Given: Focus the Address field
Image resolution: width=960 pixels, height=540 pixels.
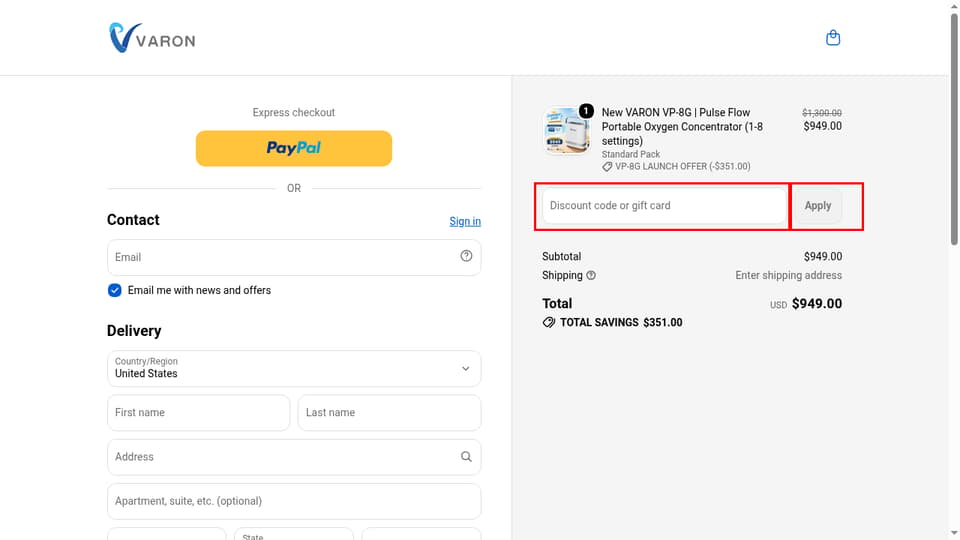Looking at the screenshot, I should [x=294, y=457].
